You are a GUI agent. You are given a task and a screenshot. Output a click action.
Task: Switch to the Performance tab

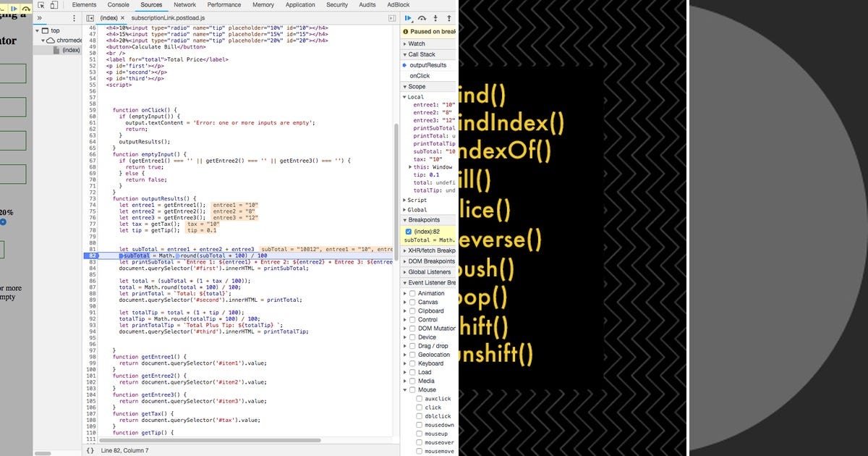point(224,4)
